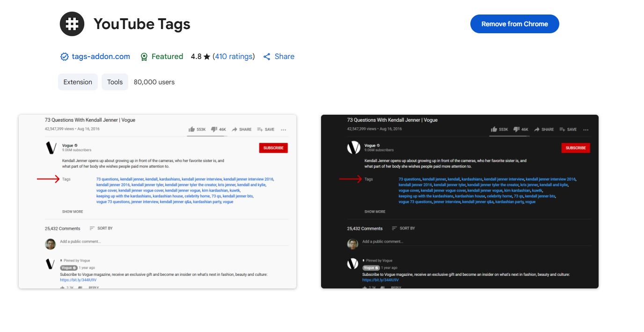This screenshot has width=644, height=332.
Task: Click the Remove from Chrome button
Action: pyautogui.click(x=514, y=23)
